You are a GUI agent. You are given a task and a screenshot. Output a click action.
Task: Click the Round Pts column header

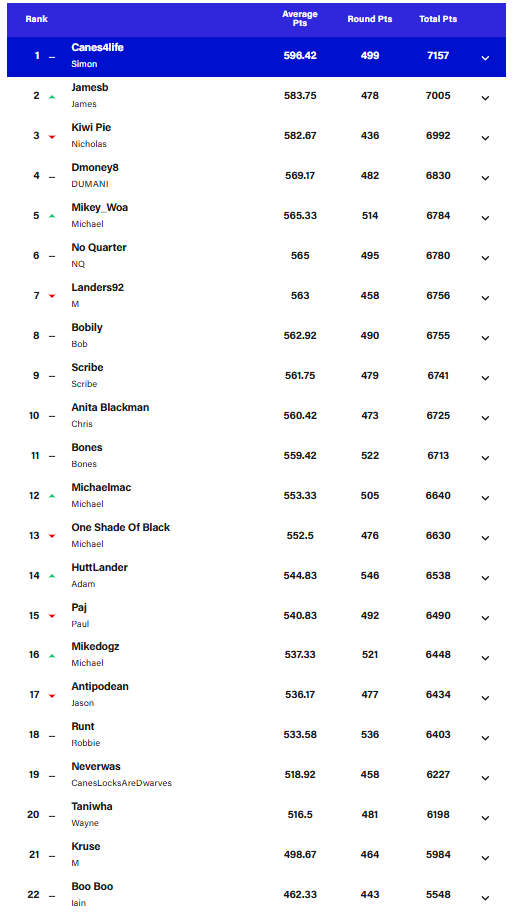370,19
